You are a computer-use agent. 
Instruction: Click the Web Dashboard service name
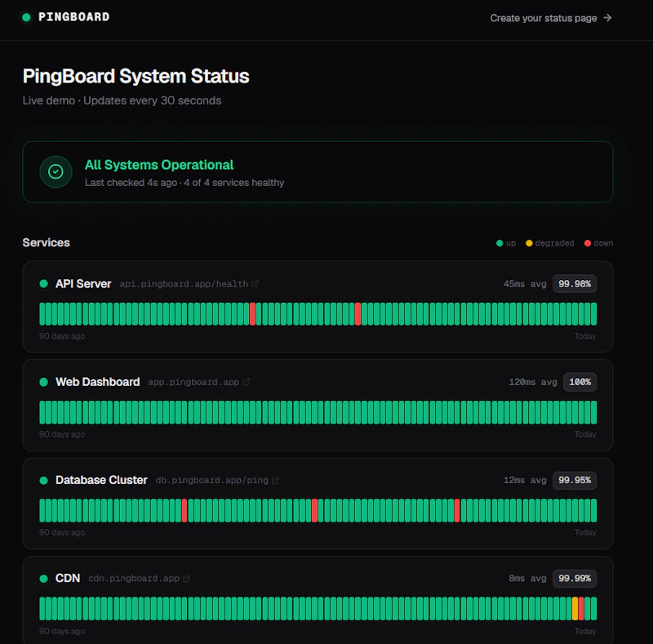[x=97, y=382]
